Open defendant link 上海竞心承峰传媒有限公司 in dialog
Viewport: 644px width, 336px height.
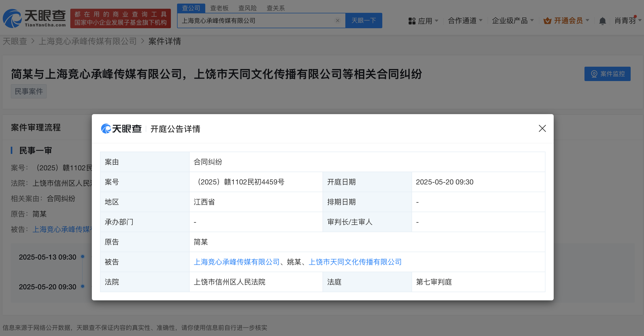237,262
